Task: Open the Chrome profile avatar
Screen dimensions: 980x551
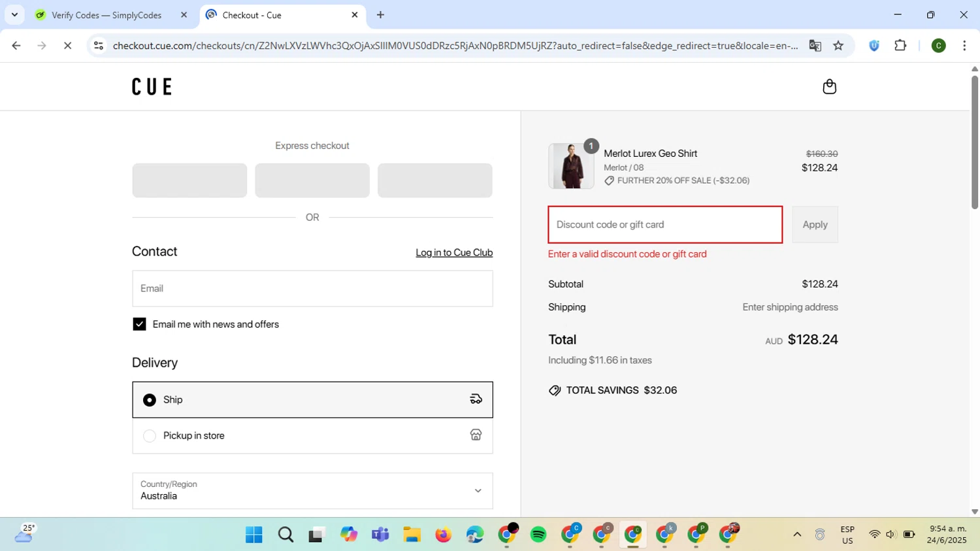Action: [x=938, y=46]
